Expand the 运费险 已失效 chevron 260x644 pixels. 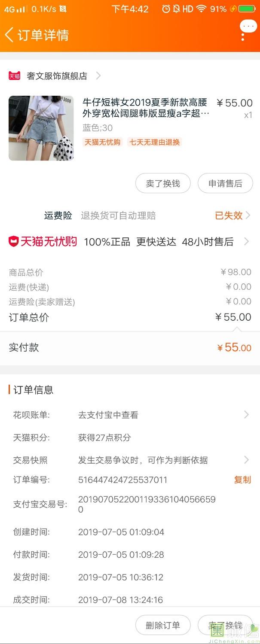point(247,216)
